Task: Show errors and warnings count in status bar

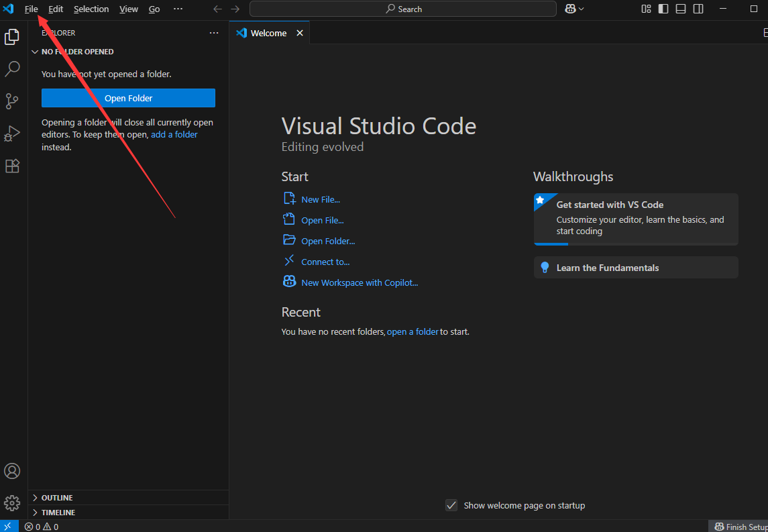Action: [x=42, y=527]
